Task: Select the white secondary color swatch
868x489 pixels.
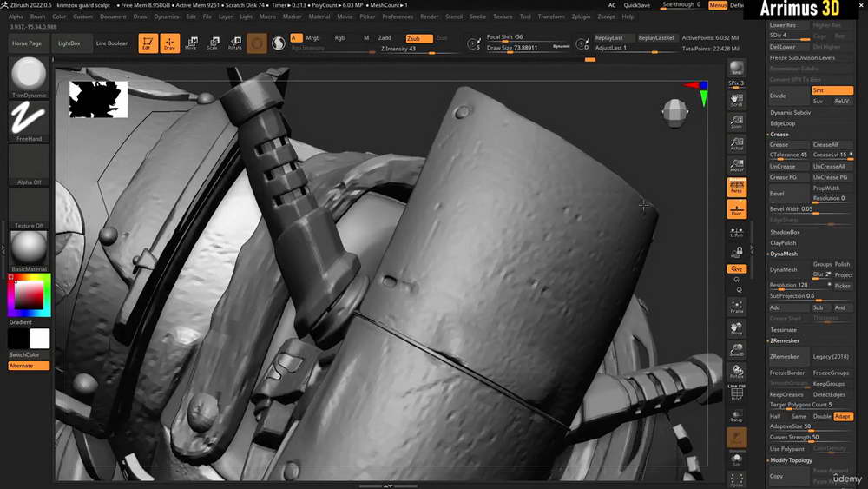Action: pos(39,339)
